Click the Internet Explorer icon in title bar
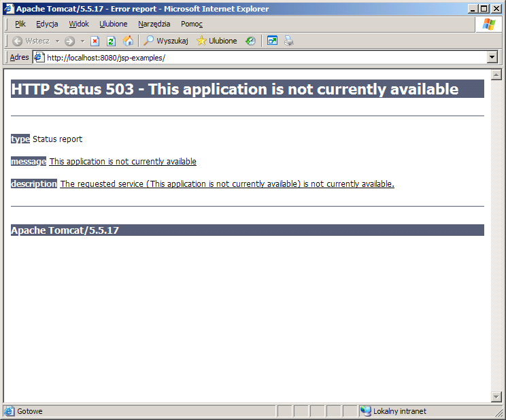 10,9
